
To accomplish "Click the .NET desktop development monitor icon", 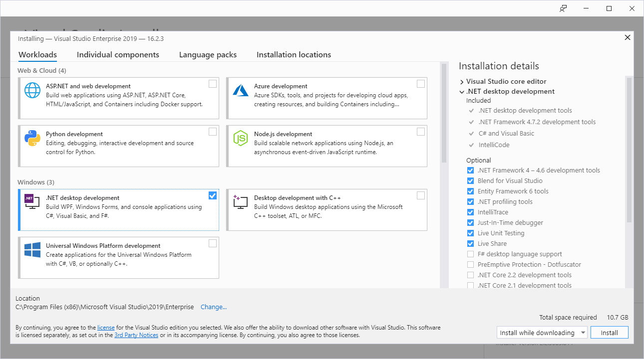I will 32,201.
